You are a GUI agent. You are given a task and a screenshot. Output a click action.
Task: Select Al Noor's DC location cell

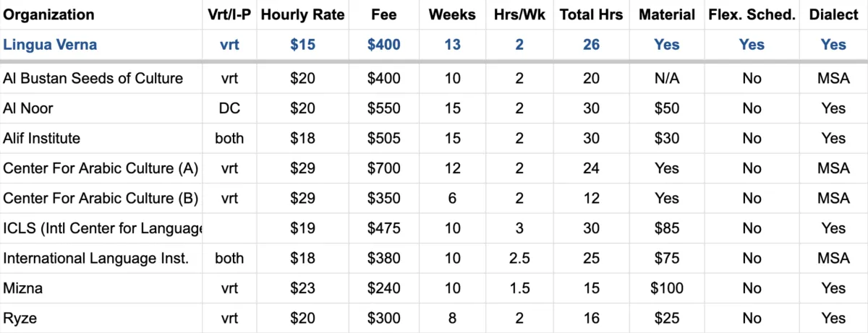coord(230,108)
